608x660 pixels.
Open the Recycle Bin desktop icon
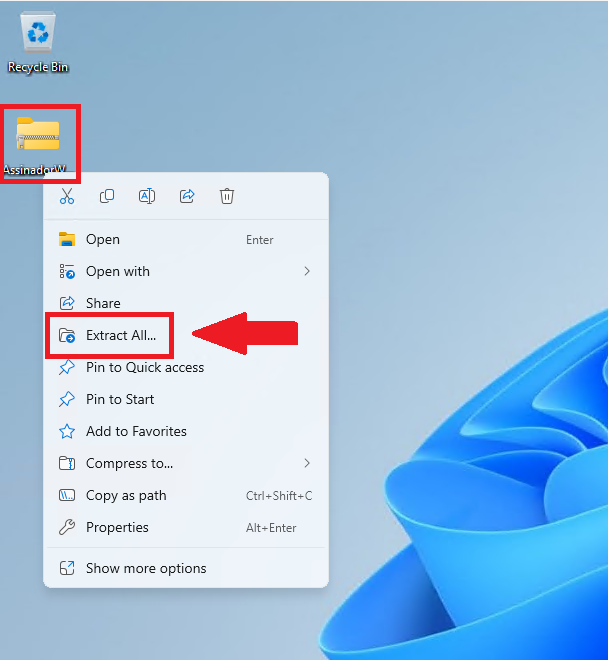point(38,43)
